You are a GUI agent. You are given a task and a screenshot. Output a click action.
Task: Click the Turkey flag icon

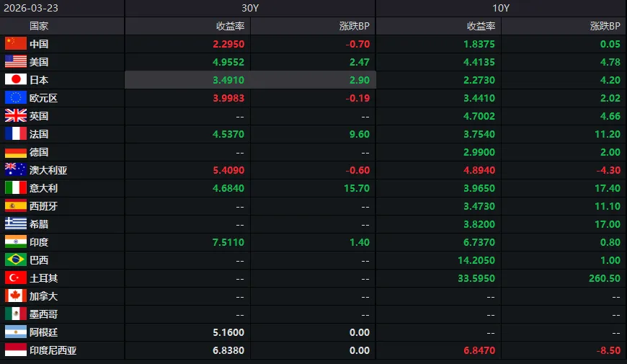(16, 278)
